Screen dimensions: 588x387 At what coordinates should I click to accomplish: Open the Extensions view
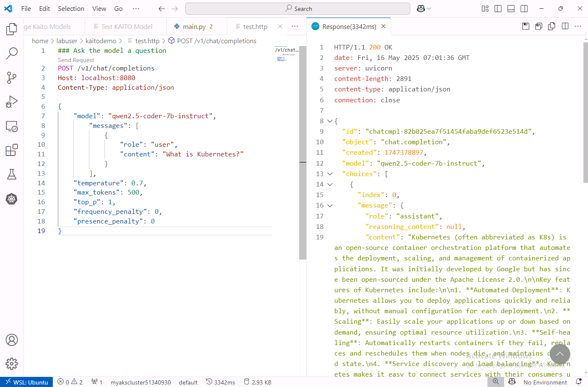pyautogui.click(x=12, y=150)
